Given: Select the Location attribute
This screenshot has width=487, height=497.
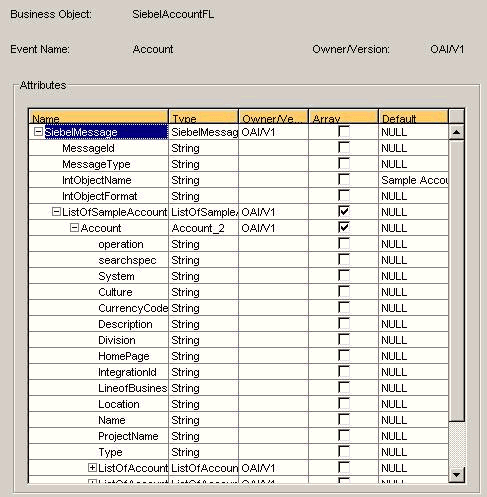Looking at the screenshot, I should (x=119, y=404).
